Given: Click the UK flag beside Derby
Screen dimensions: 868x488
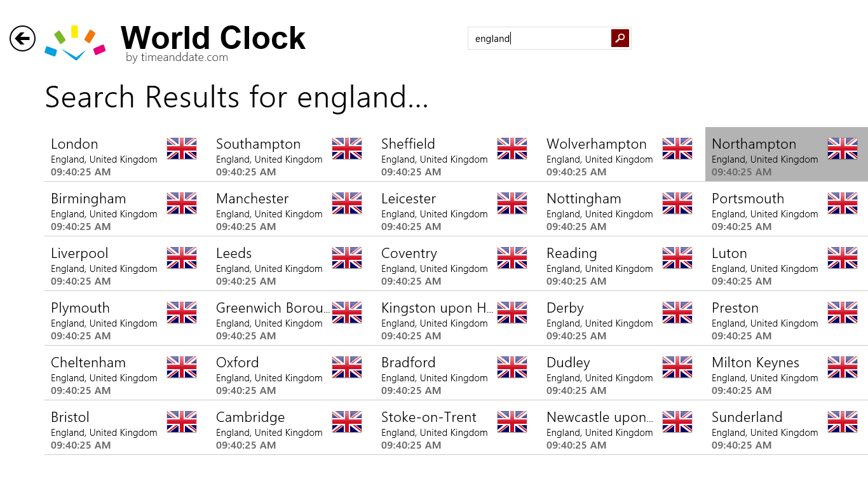Looking at the screenshot, I should tap(677, 313).
